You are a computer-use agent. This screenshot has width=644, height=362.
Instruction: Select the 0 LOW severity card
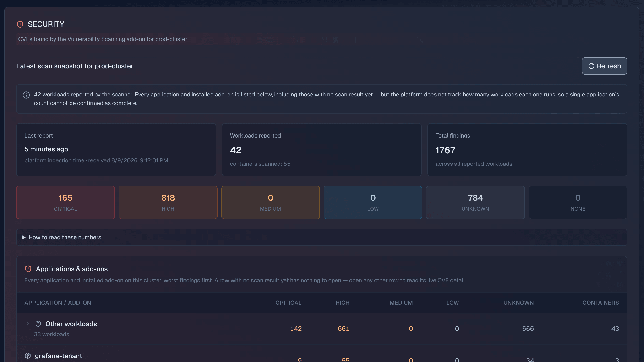tap(373, 202)
